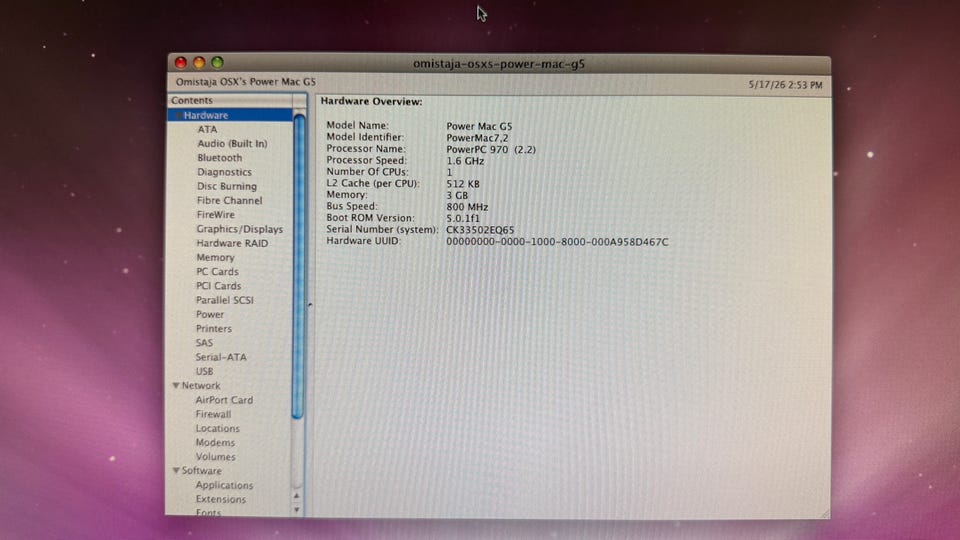Select Graphics/Displays in the list

(239, 229)
